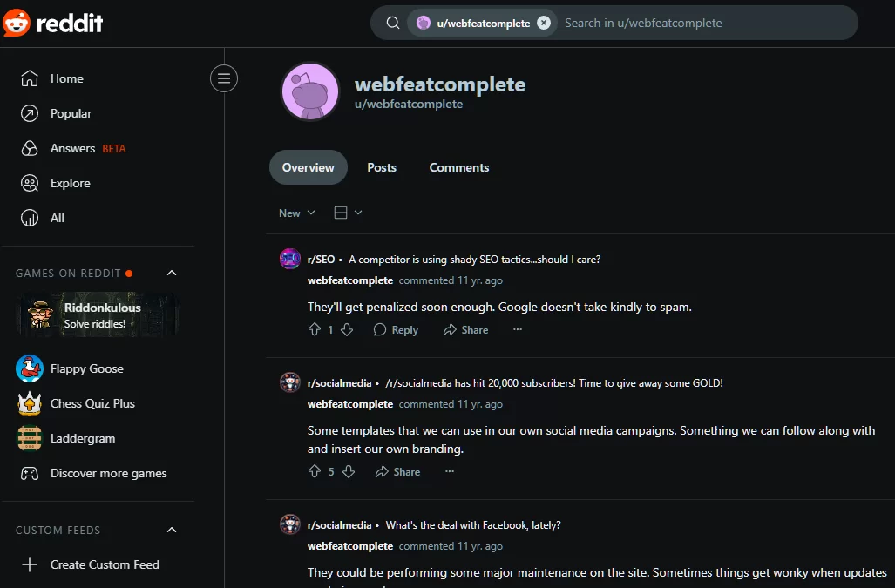The image size is (895, 588).
Task: Collapse the Games on Reddit section
Action: click(x=172, y=274)
